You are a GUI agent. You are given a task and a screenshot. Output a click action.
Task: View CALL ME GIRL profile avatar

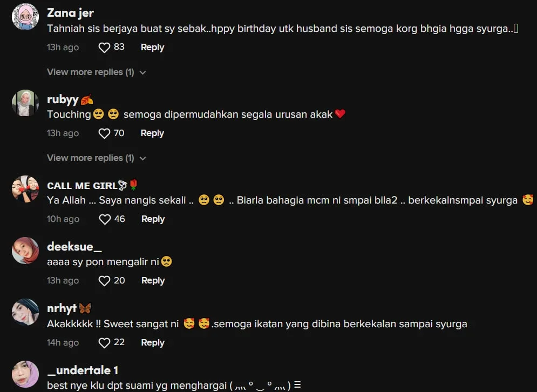(25, 189)
